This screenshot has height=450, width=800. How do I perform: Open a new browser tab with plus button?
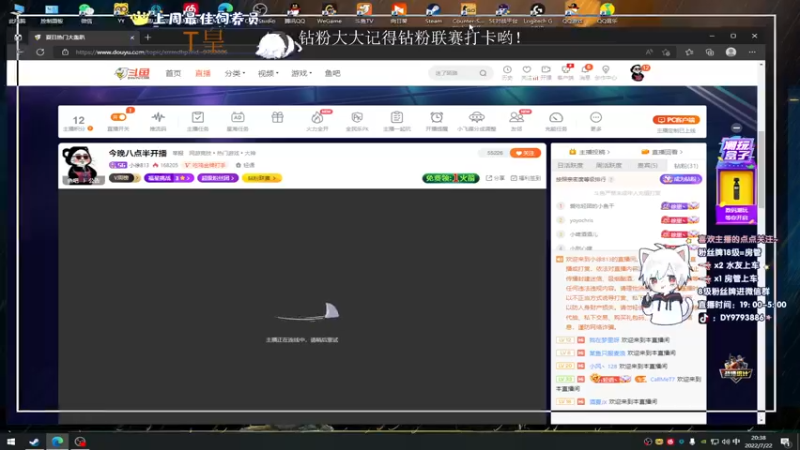coord(148,37)
